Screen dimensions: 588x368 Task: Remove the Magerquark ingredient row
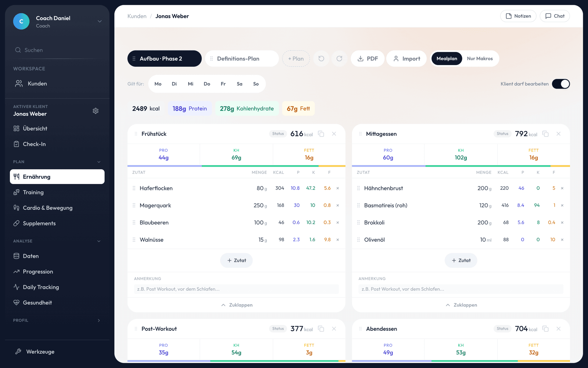pyautogui.click(x=338, y=205)
